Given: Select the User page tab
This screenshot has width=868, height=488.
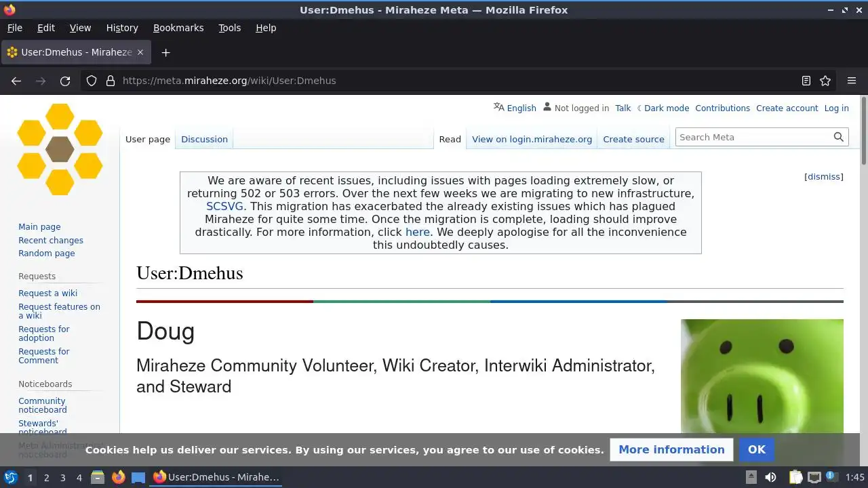Looking at the screenshot, I should pyautogui.click(x=148, y=139).
